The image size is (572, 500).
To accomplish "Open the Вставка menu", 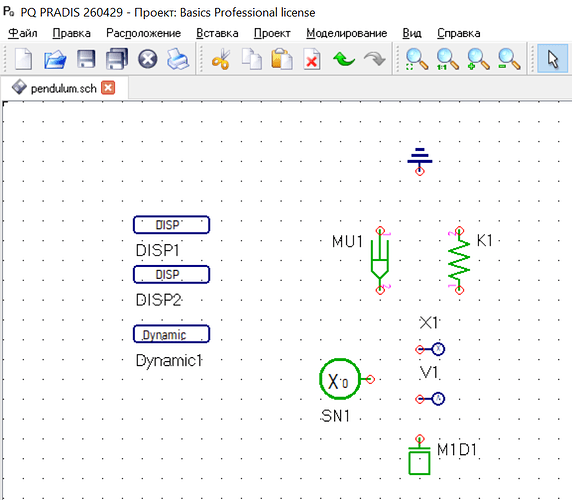I will [x=217, y=33].
